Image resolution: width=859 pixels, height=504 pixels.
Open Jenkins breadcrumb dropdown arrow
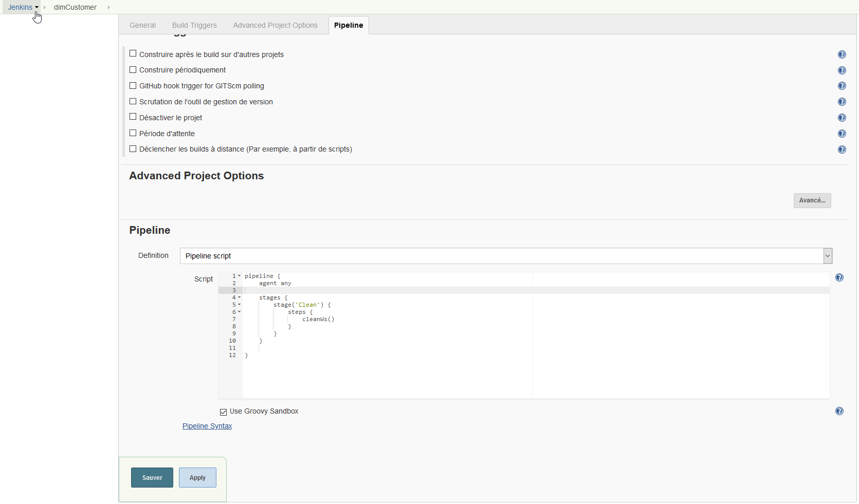tap(36, 7)
